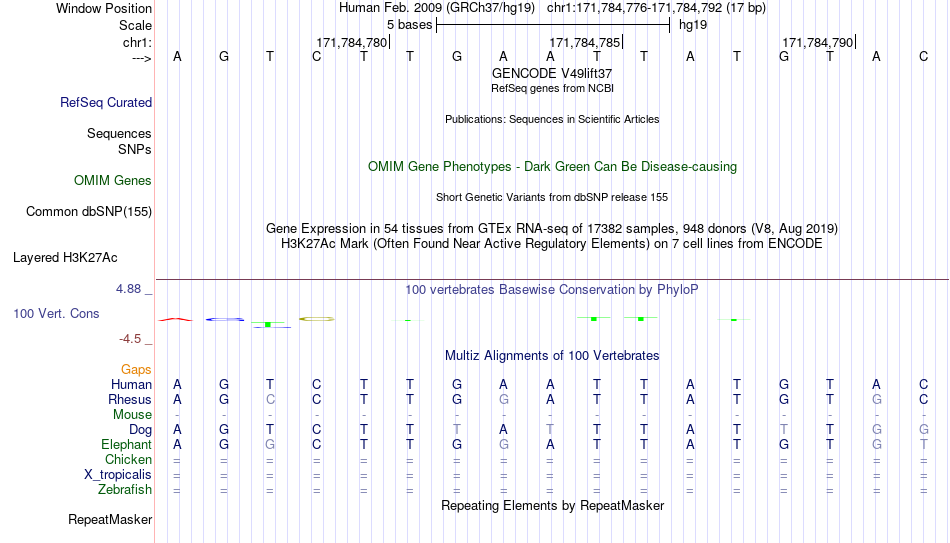Click the Layered H3K27Ac track label
Image resolution: width=950 pixels, height=543 pixels.
click(65, 258)
